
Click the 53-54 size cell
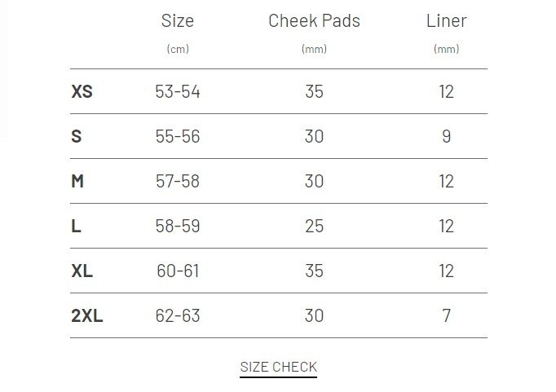coord(178,91)
